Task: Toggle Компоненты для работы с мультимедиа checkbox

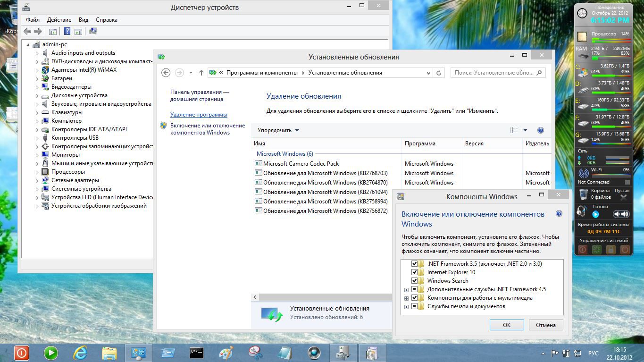Action: pyautogui.click(x=415, y=298)
